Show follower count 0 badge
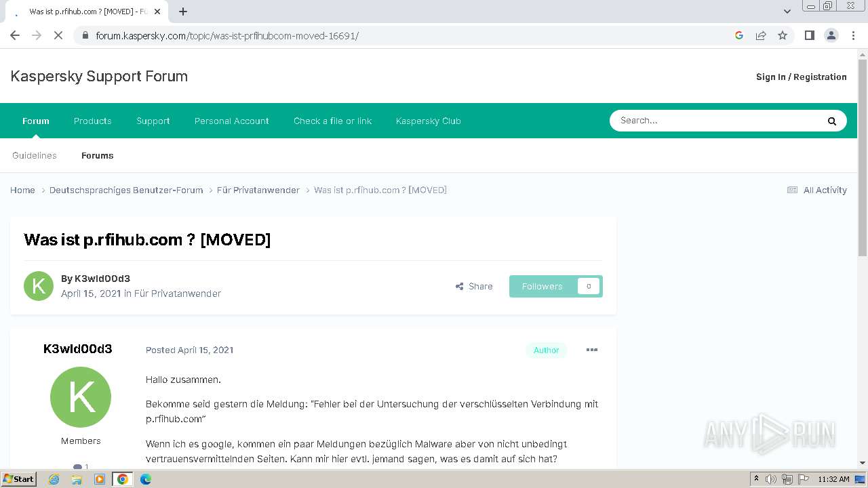Screen dimensions: 868x488 coord(589,286)
